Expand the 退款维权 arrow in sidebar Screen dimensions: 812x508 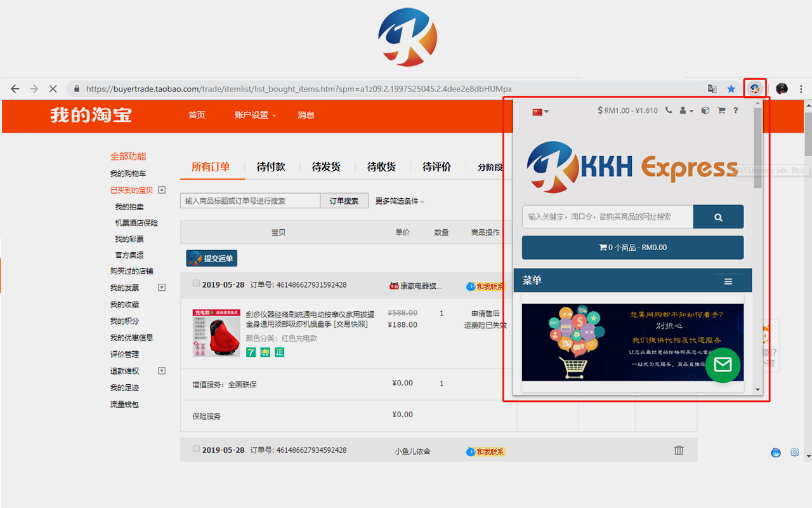(x=162, y=371)
